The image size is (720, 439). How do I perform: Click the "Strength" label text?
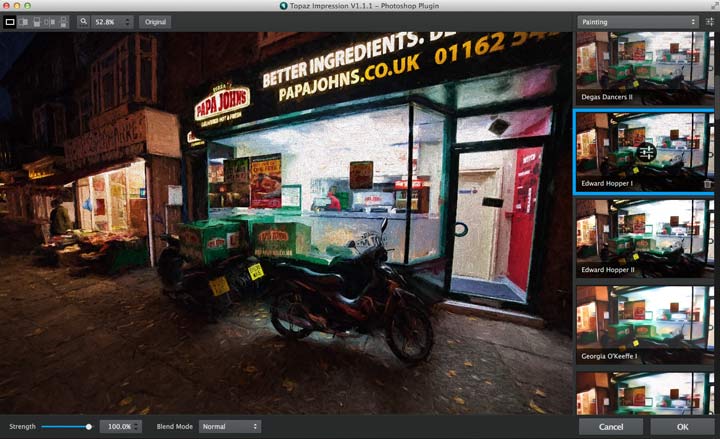(22, 427)
